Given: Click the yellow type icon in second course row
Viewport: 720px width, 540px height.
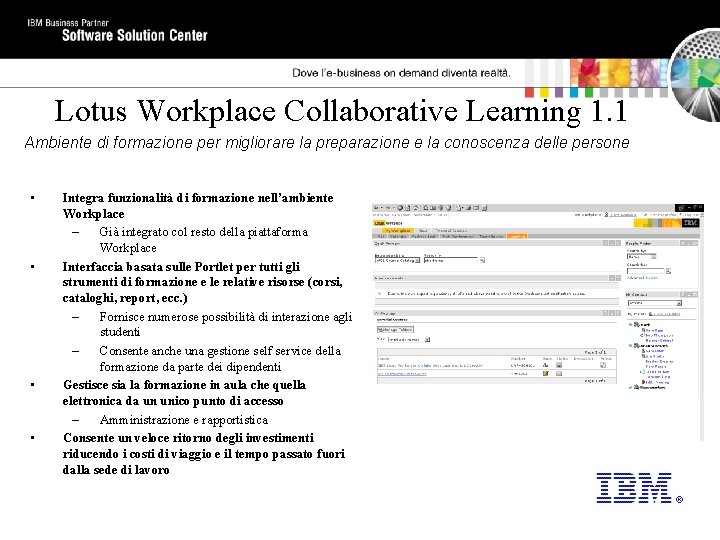Looking at the screenshot, I should tap(546, 373).
